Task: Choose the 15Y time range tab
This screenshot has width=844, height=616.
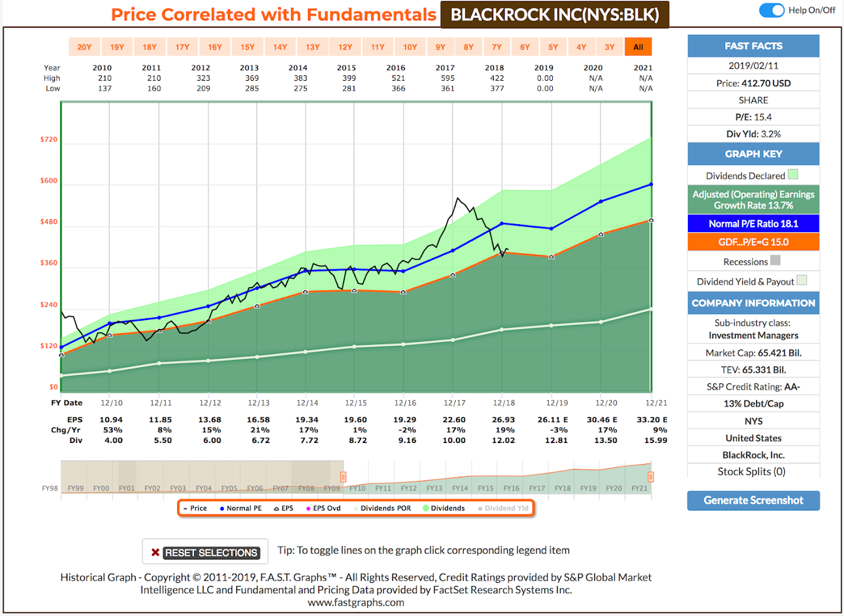Action: [x=247, y=47]
